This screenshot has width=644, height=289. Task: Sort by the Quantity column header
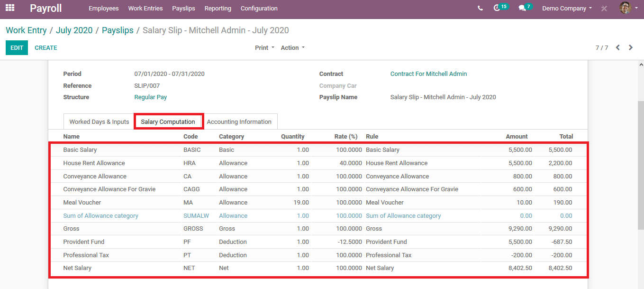point(293,137)
